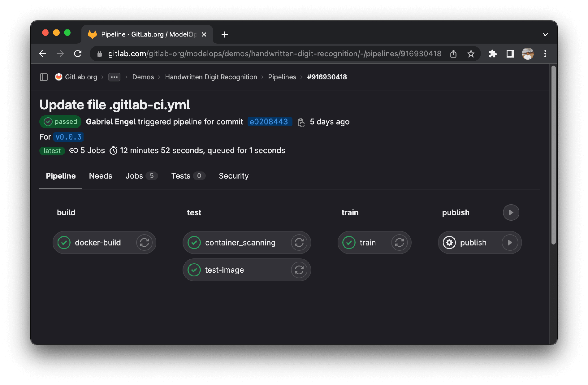588x385 pixels.
Task: Click the address bar URL
Action: pos(275,54)
